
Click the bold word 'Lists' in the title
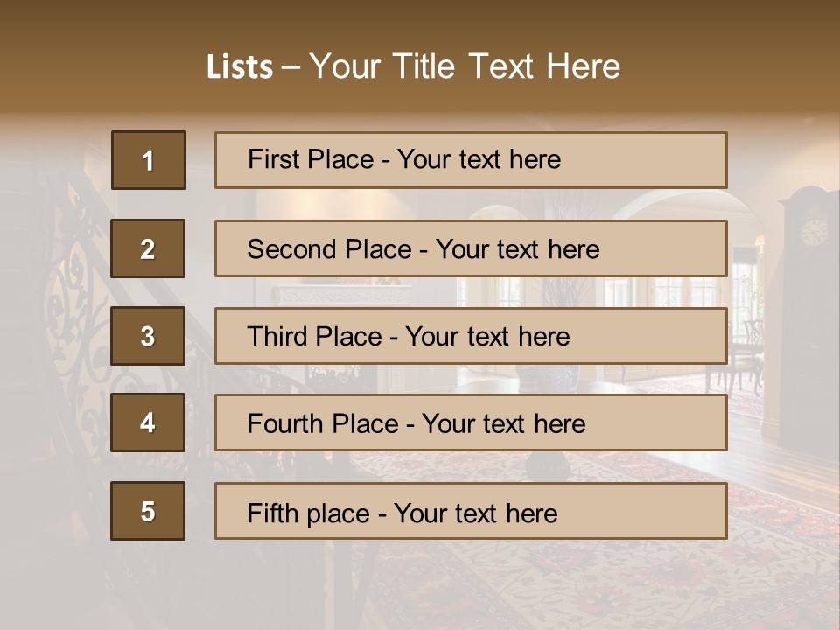pos(240,67)
